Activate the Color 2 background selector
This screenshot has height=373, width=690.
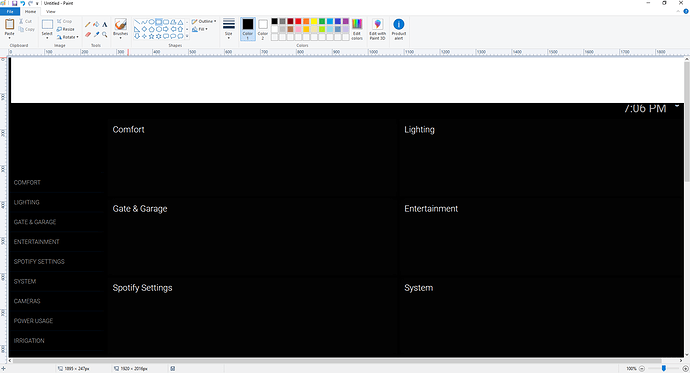(263, 29)
